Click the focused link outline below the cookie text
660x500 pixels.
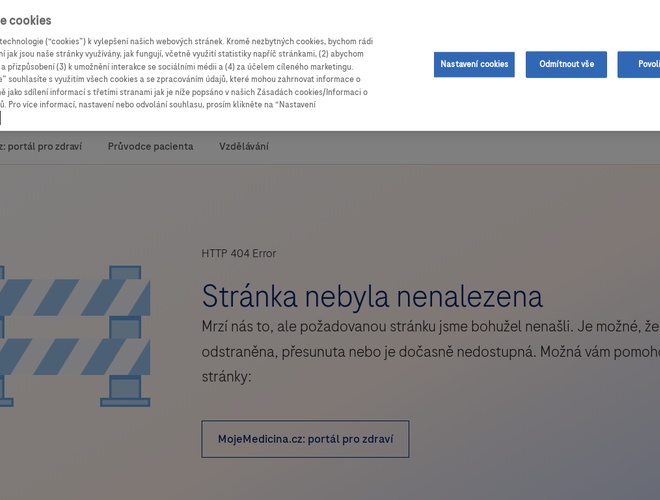click(x=1, y=118)
